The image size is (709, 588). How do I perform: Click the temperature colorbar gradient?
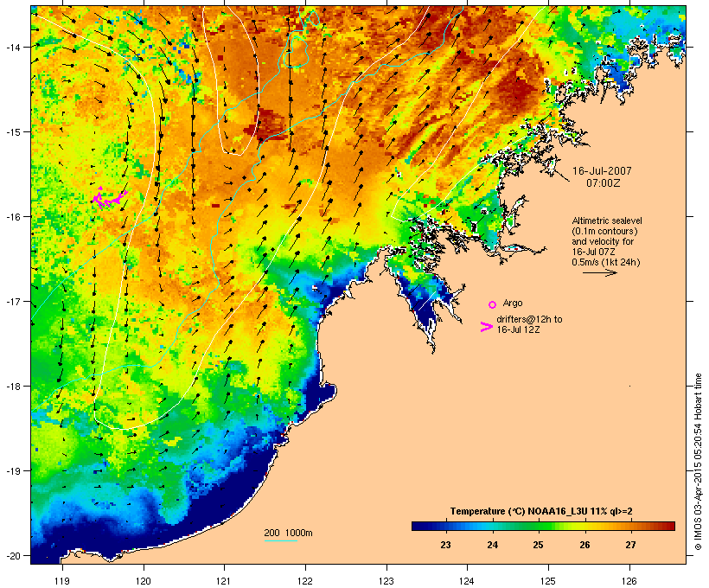[x=543, y=526]
